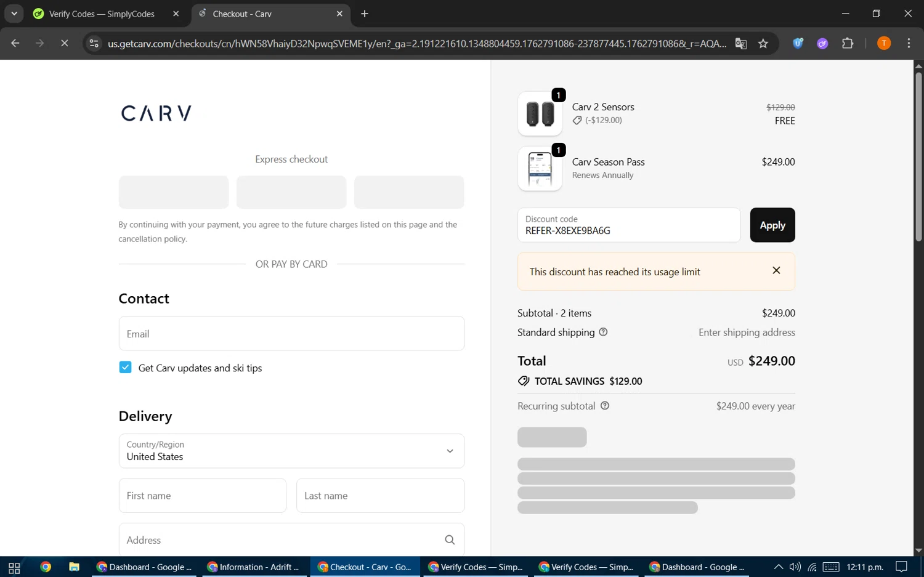
Task: Click the clock showing 12:11 p.m.
Action: coord(865,567)
